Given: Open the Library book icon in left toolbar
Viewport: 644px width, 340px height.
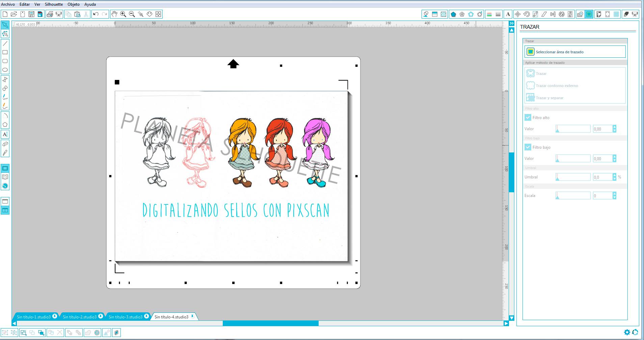Looking at the screenshot, I should pyautogui.click(x=5, y=177).
